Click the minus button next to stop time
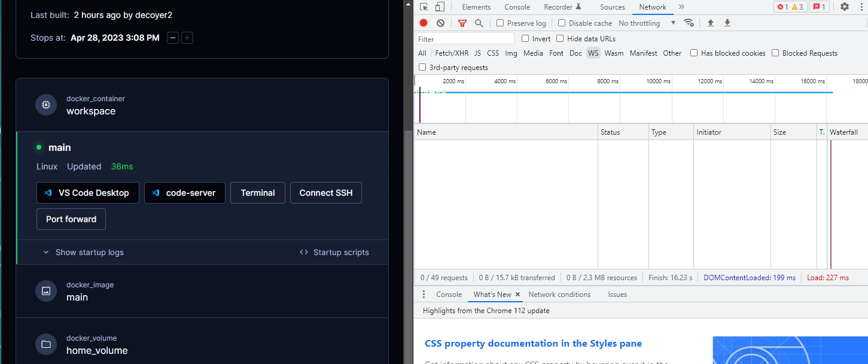Screen dimensions: 868x364 (172, 38)
